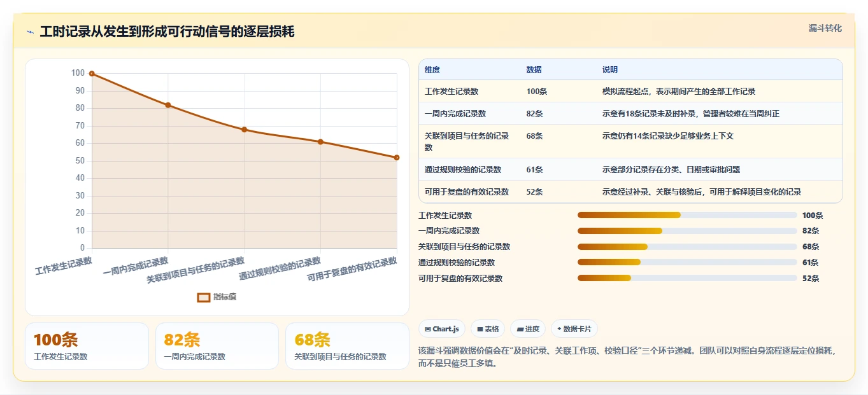Click the page title 工时记录…逐层损耗
This screenshot has width=868, height=395.
pyautogui.click(x=167, y=32)
